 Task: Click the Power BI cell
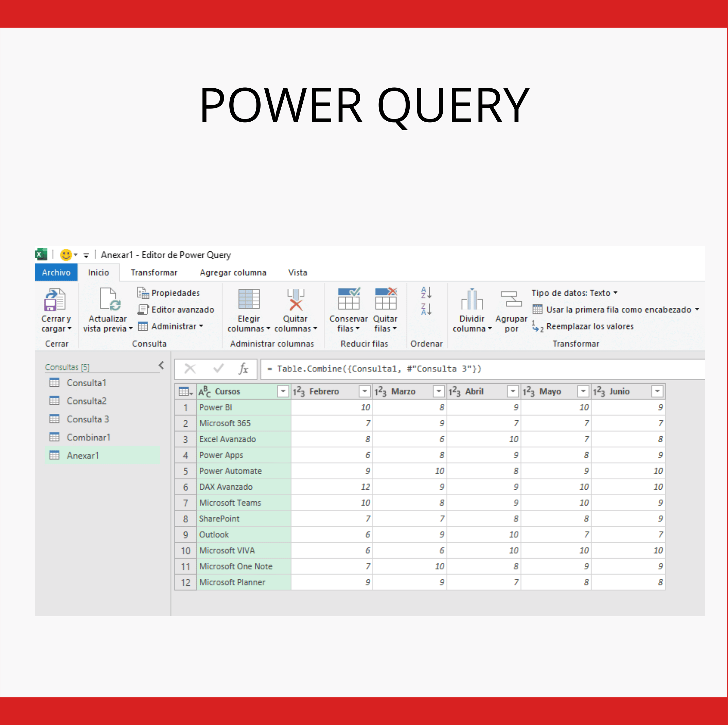point(244,407)
